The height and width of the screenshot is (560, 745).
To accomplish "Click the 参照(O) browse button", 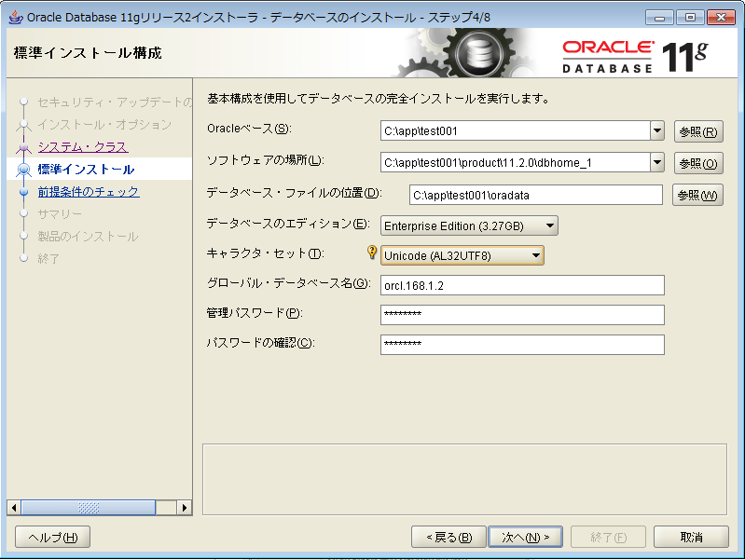I will click(698, 163).
